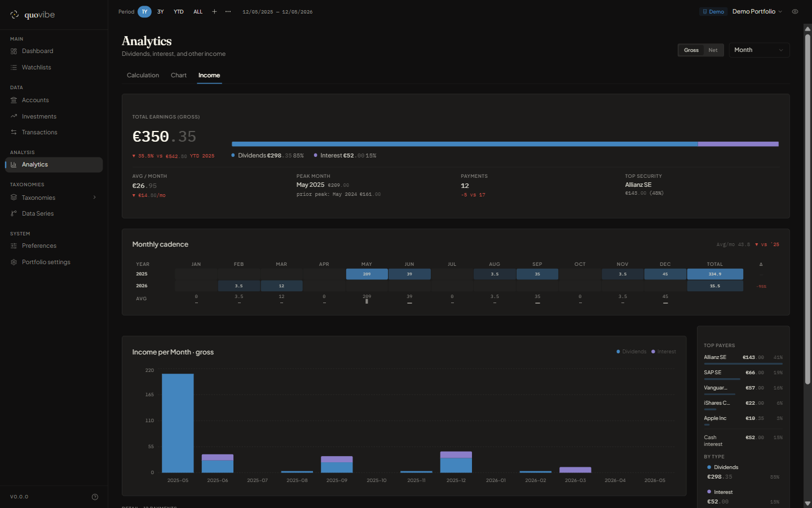This screenshot has width=812, height=508.
Task: Click the 2025-05 income bar
Action: coord(178,423)
